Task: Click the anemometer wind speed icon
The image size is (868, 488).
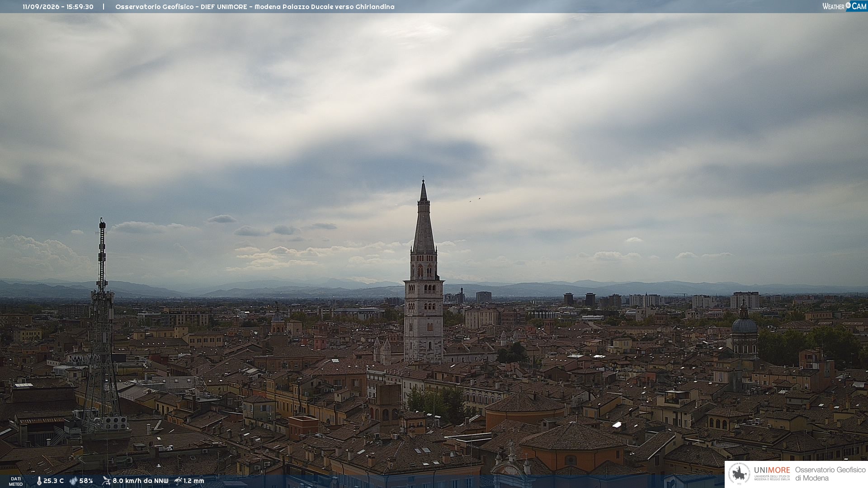Action: tap(106, 481)
